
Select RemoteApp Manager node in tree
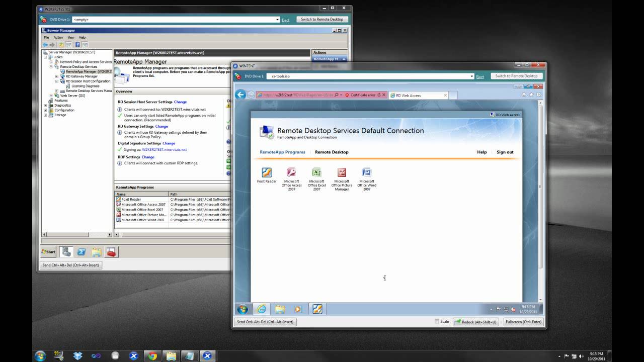[x=85, y=71]
